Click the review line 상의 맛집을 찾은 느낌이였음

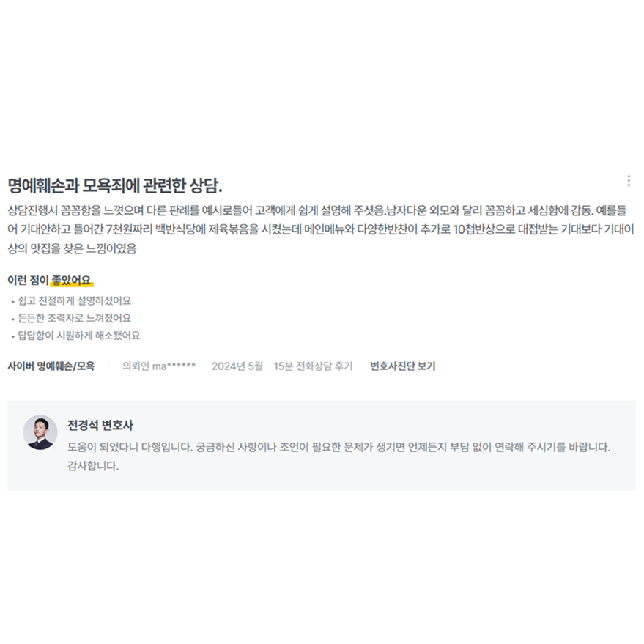coord(72,248)
